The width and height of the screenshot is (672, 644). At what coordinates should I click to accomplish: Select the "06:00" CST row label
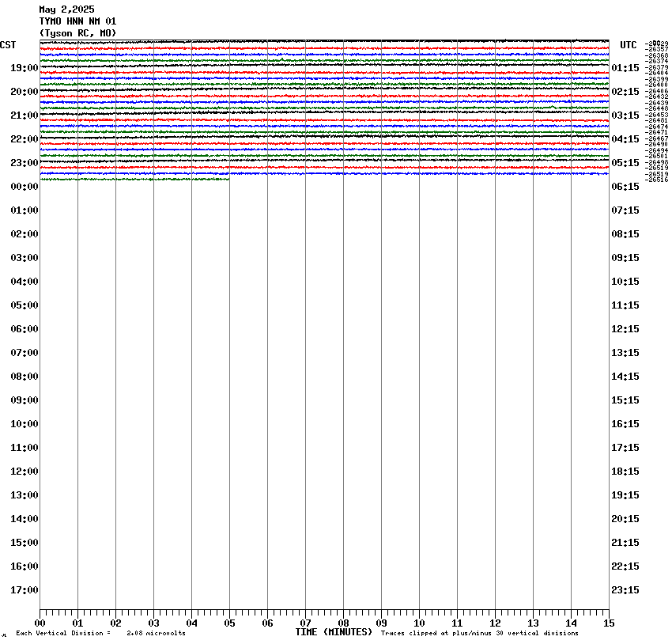pyautogui.click(x=25, y=329)
